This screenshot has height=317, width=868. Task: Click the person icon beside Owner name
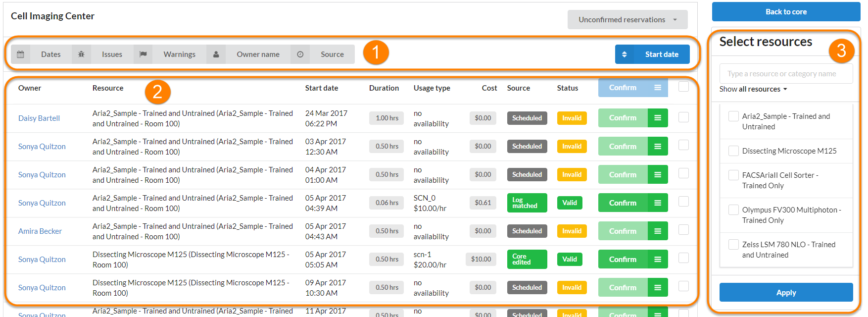(216, 54)
